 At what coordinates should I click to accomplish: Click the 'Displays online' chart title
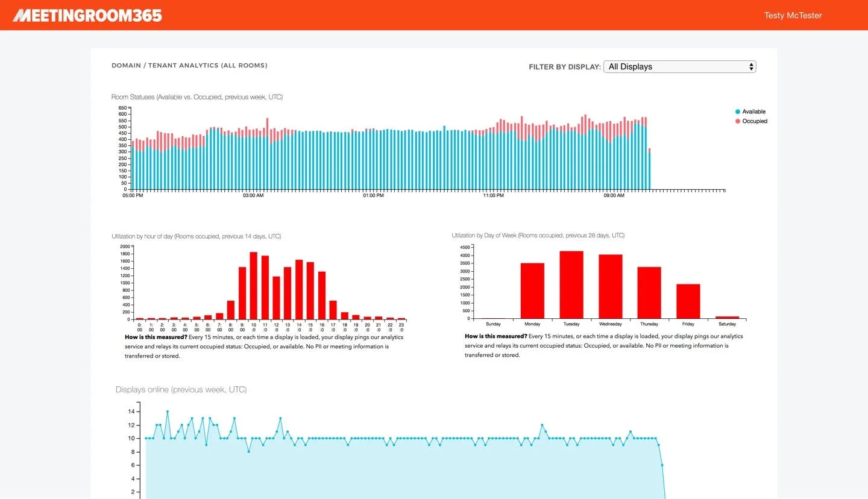click(x=181, y=390)
